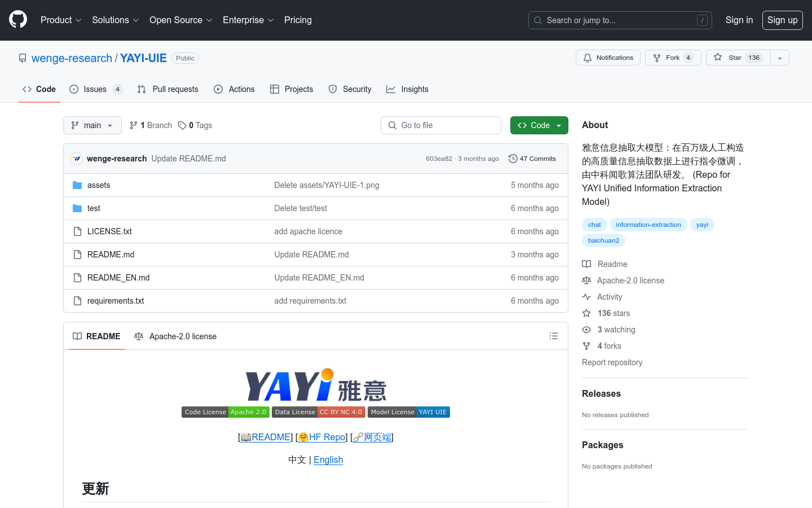Switch to the Security tab
The height and width of the screenshot is (508, 812).
350,89
